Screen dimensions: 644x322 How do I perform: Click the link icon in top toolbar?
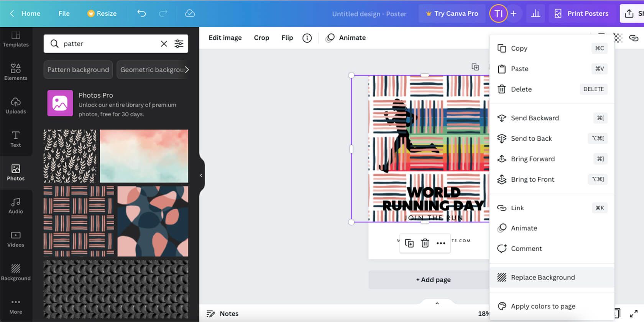pyautogui.click(x=634, y=38)
